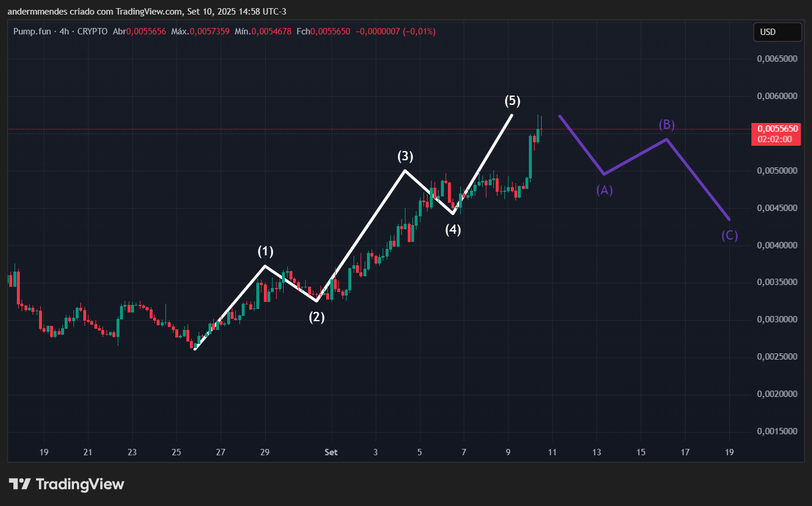Click the andermmendes criado com TradingView.com header

coord(146,12)
